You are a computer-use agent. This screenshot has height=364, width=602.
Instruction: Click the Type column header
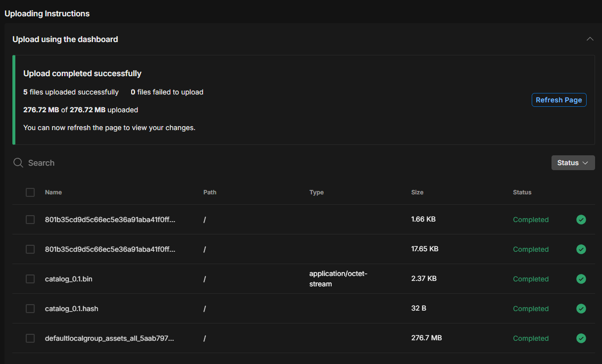click(316, 192)
